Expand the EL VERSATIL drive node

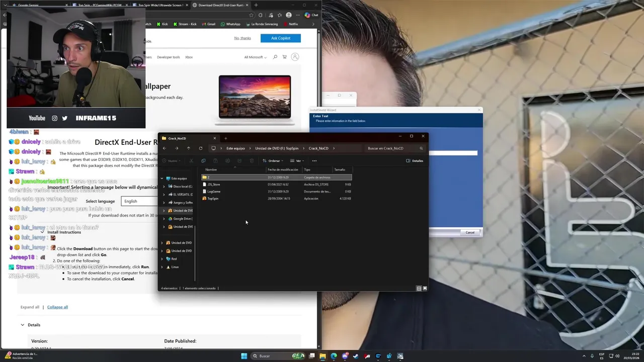[x=164, y=195]
